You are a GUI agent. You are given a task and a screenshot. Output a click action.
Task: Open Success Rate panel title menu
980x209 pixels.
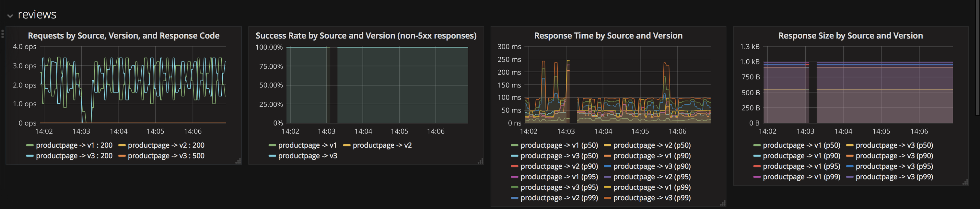pos(366,35)
